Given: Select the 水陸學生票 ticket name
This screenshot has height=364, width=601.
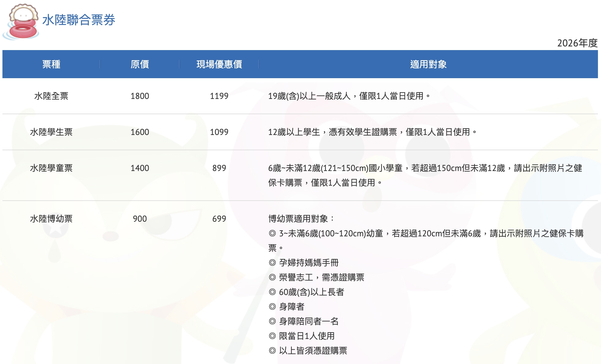Looking at the screenshot, I should pyautogui.click(x=51, y=132).
